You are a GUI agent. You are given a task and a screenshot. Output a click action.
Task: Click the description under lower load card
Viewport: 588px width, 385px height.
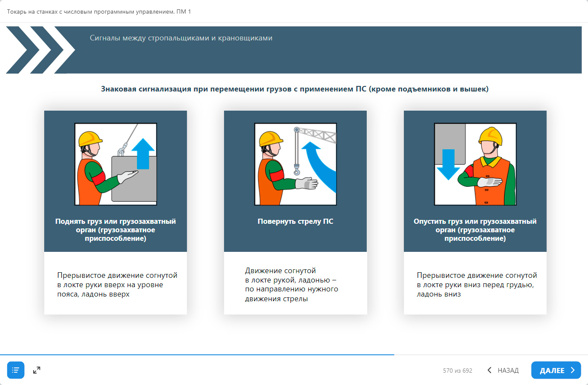click(477, 285)
